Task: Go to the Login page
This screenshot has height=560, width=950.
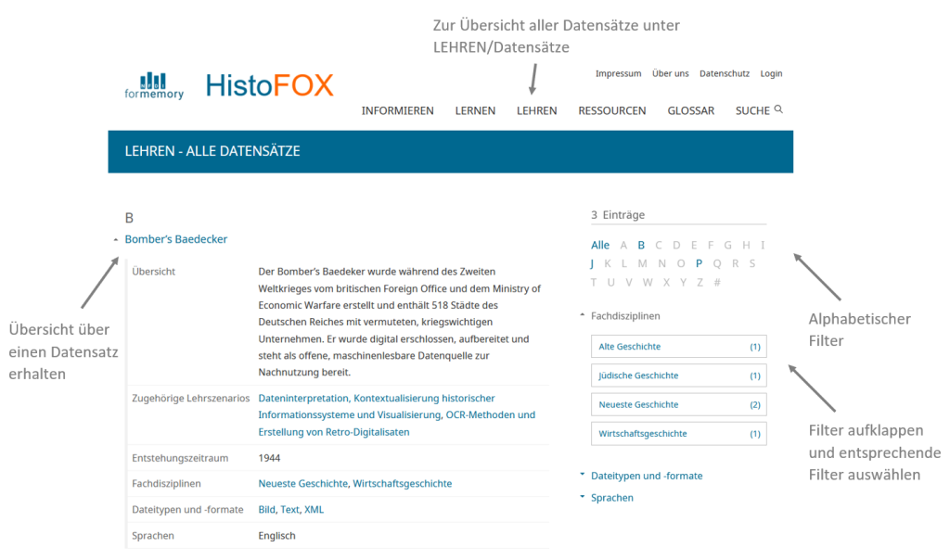Action: pyautogui.click(x=771, y=73)
